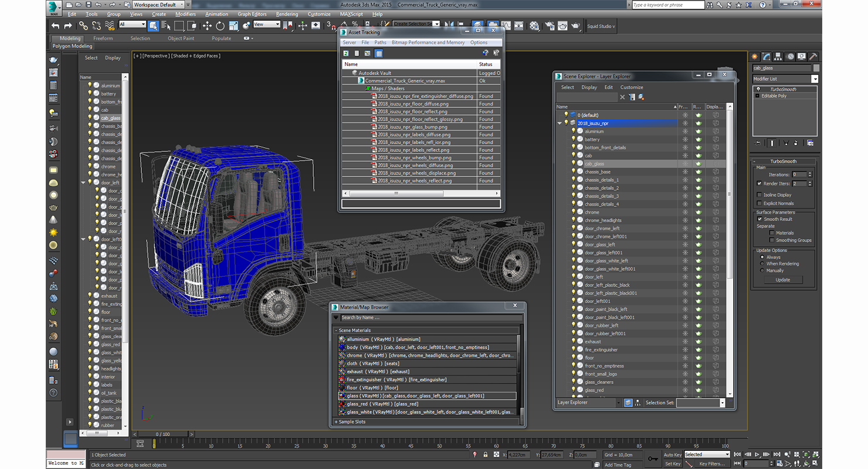Switch to the Create command panel tab

coord(755,57)
